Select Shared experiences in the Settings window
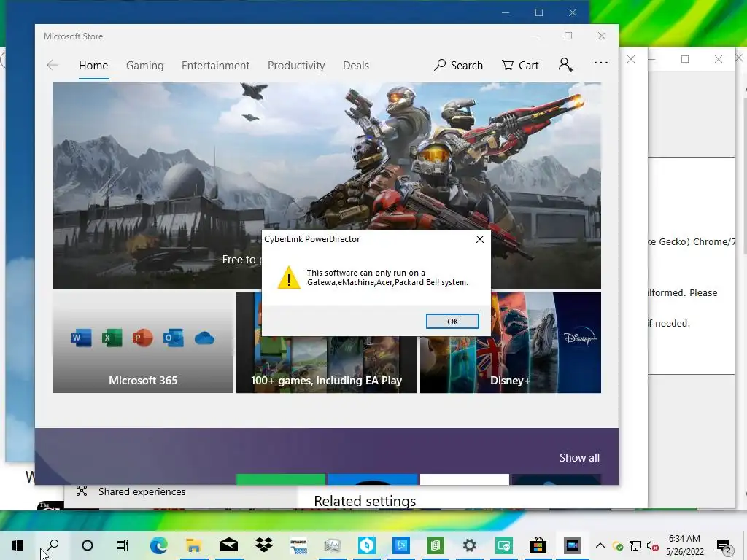747x560 pixels. [142, 491]
